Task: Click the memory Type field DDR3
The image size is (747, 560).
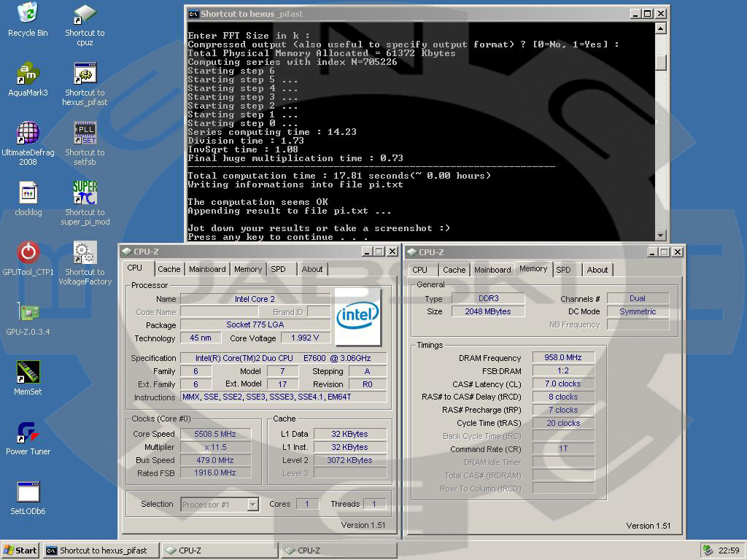Action: coord(488,298)
